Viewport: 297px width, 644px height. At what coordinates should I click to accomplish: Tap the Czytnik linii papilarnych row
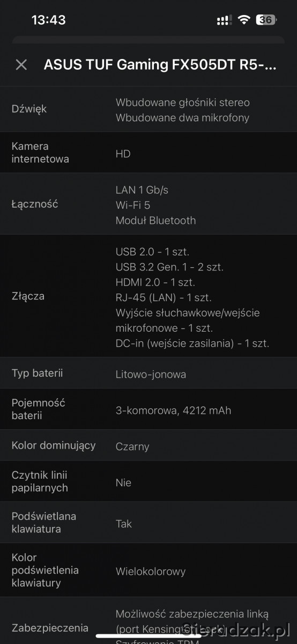(148, 481)
